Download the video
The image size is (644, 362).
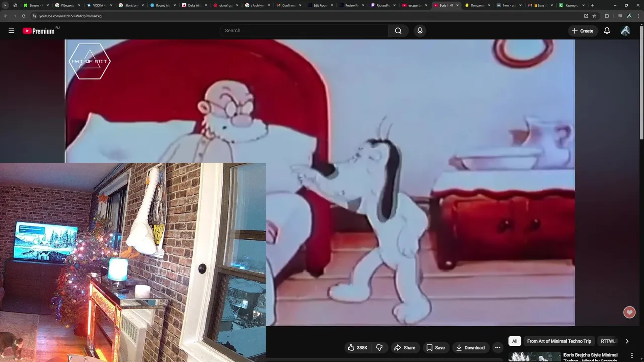point(470,347)
